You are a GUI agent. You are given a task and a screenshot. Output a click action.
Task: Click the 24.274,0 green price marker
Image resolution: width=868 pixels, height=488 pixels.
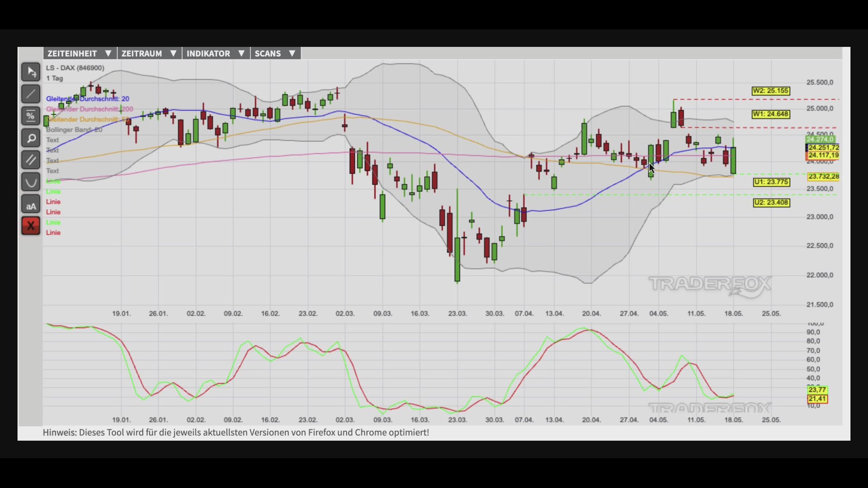pos(820,139)
